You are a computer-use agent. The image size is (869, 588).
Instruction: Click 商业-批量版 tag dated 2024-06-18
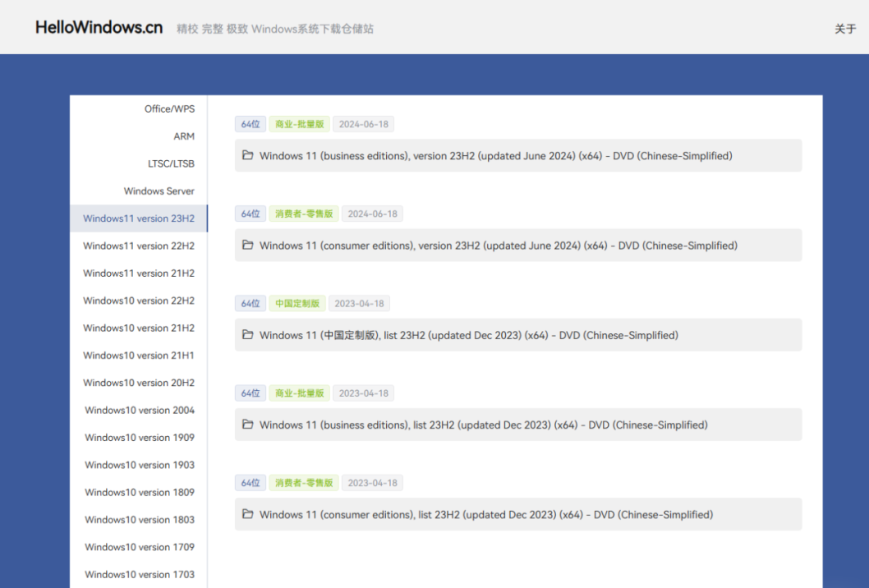coord(299,124)
